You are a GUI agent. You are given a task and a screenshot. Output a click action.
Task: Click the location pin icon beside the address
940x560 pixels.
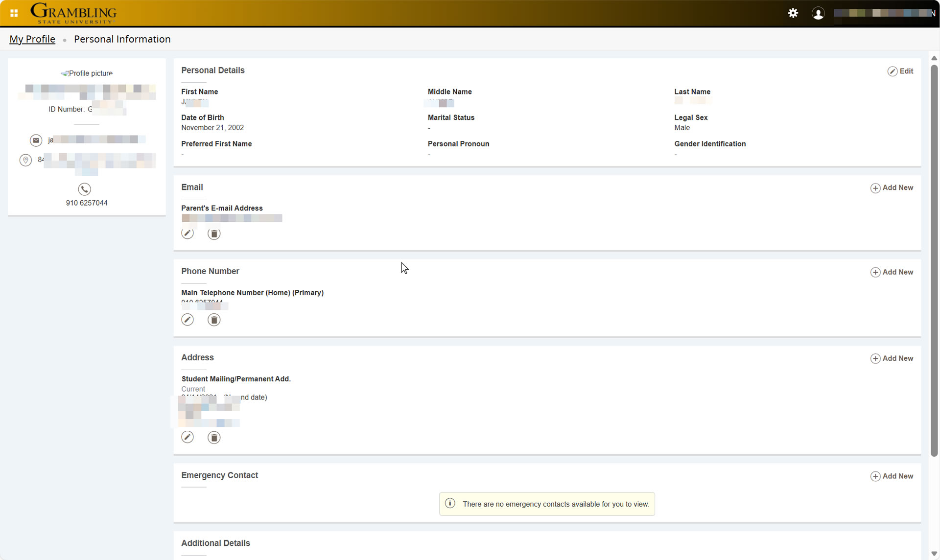25,160
